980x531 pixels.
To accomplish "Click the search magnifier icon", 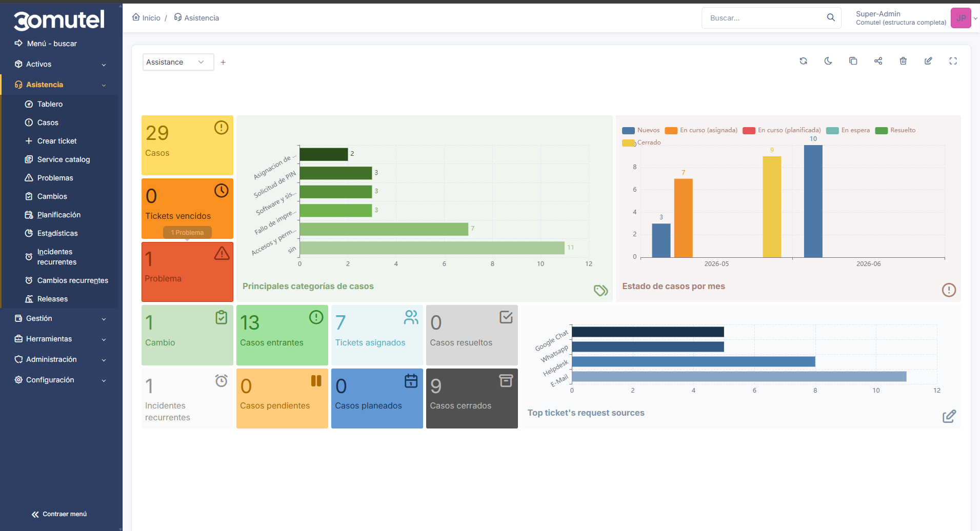I will 831,17.
